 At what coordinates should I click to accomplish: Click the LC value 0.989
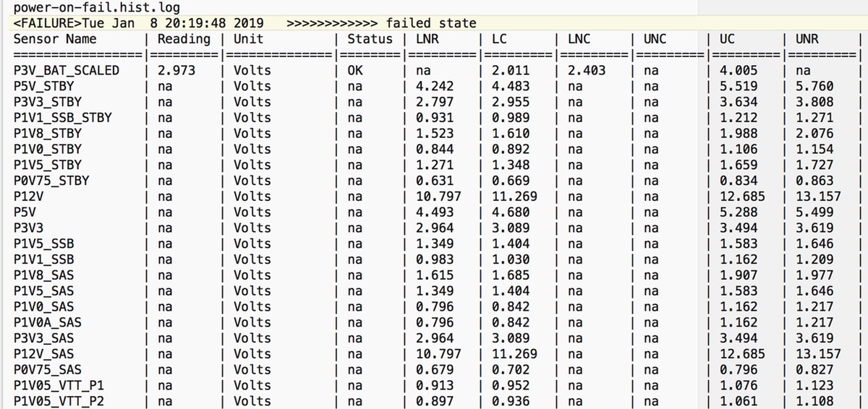click(x=510, y=118)
